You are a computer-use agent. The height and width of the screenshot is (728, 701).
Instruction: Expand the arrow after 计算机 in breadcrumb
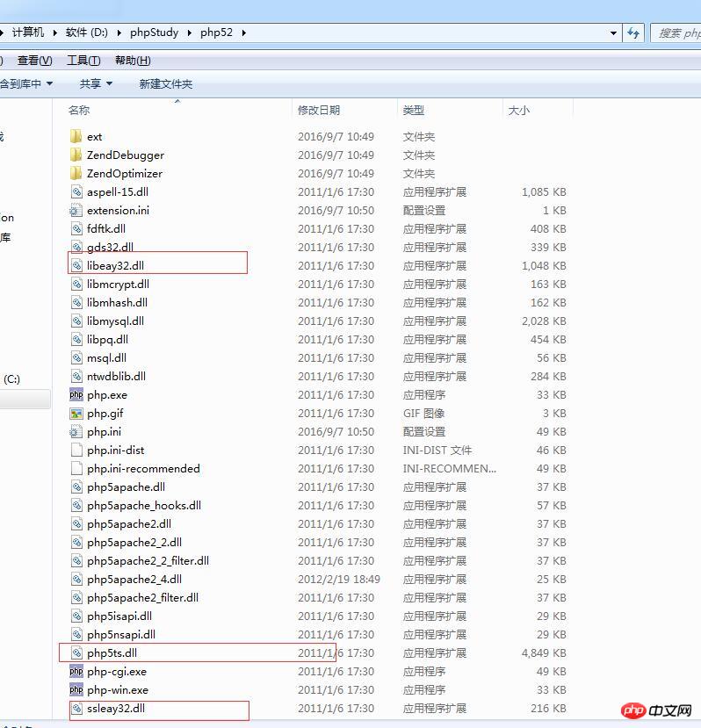55,32
